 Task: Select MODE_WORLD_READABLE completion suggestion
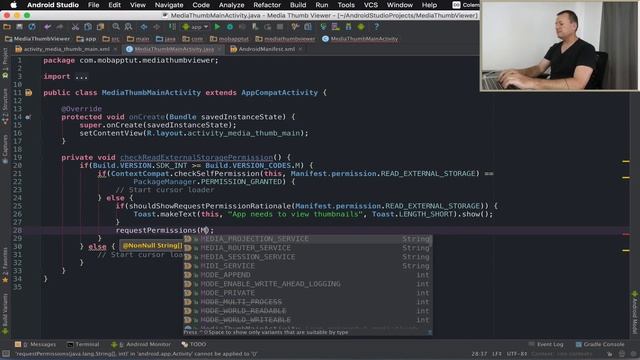tap(308, 311)
